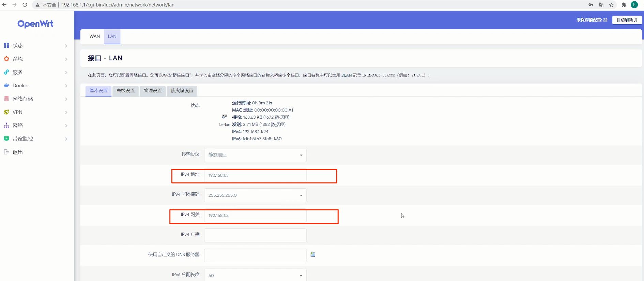This screenshot has width=644, height=281.
Task: Bookmark this page with the star icon
Action: pos(611,5)
